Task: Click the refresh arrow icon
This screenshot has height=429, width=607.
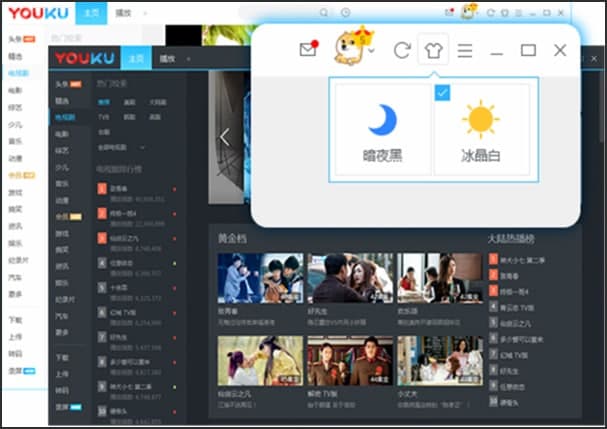Action: tap(402, 50)
